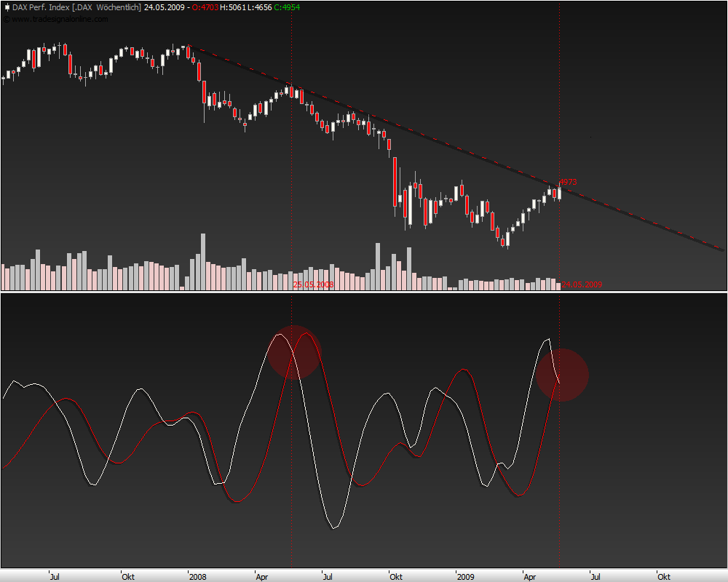Screen dimensions: 728x582
Task: Select the 2009 label on the time axis
Action: (x=467, y=576)
